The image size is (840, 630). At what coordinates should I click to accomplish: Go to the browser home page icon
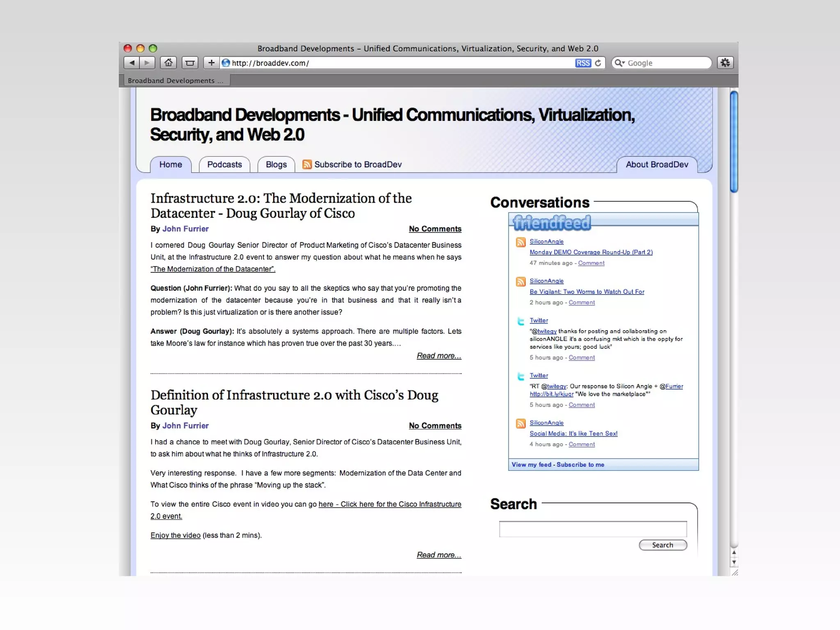[x=168, y=63]
